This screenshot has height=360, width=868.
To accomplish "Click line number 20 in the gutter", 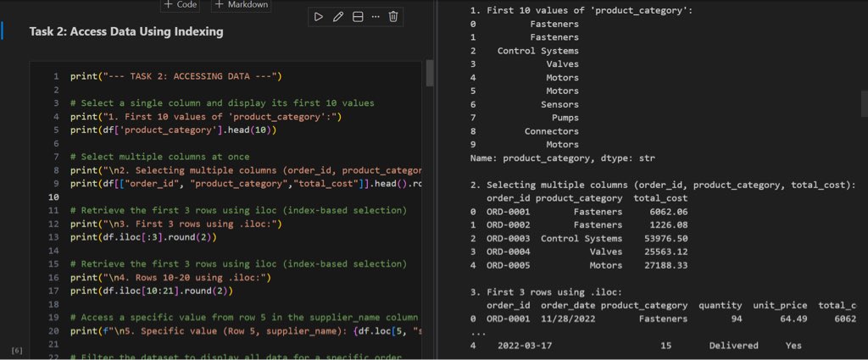I will coord(54,331).
